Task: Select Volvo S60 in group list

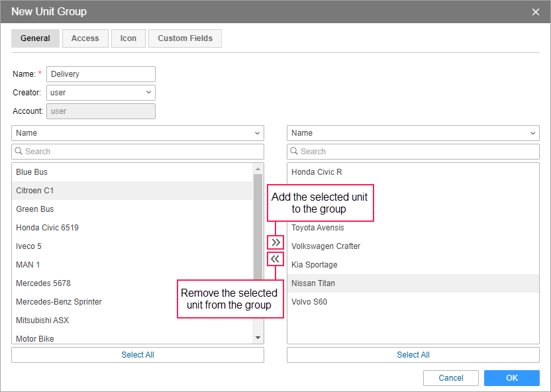Action: point(413,302)
